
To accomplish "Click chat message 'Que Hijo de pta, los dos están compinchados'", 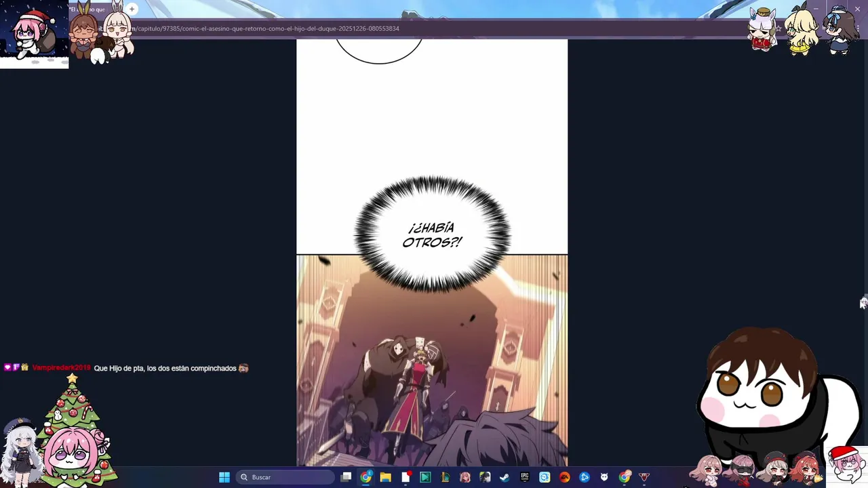I will coord(165,368).
